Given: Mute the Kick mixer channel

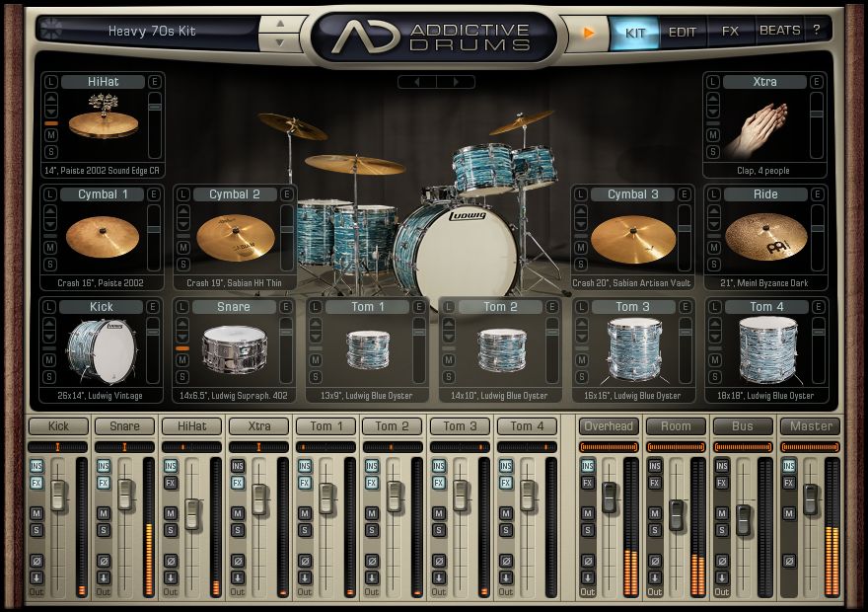Looking at the screenshot, I should click(x=36, y=513).
